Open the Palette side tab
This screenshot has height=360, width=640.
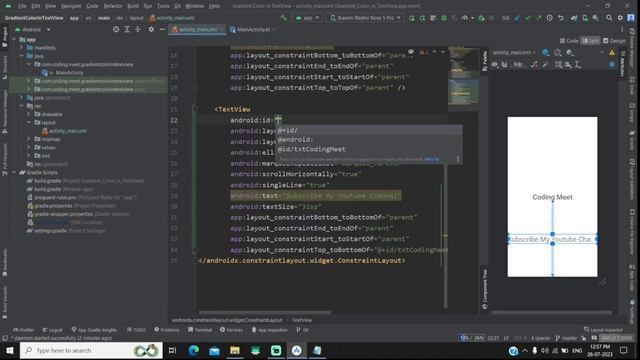pyautogui.click(x=485, y=61)
